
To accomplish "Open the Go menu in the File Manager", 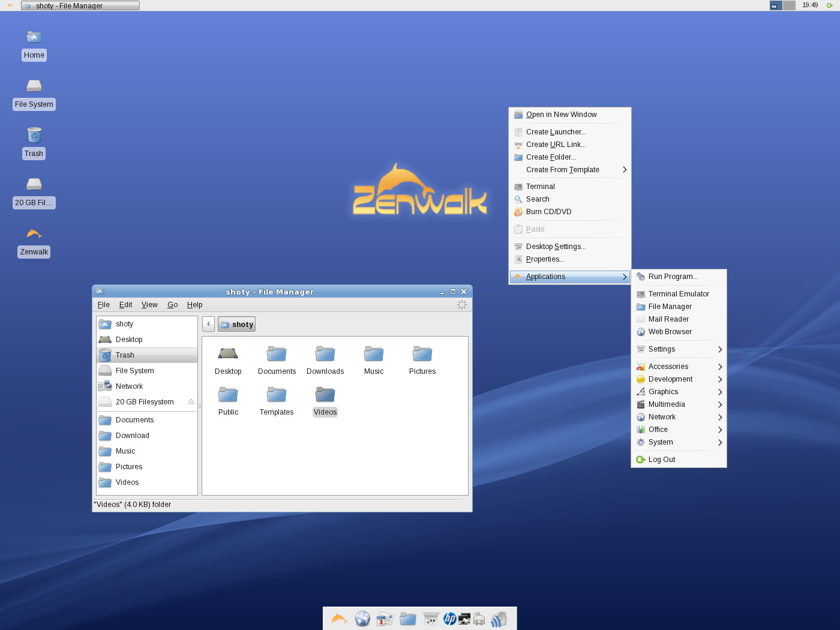I will tap(172, 305).
